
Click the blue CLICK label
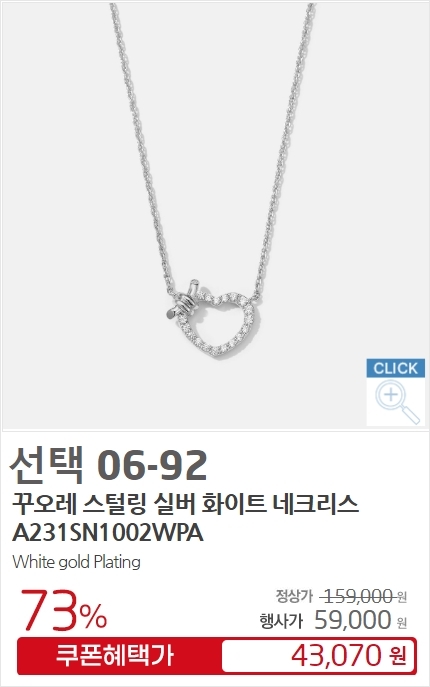[396, 368]
